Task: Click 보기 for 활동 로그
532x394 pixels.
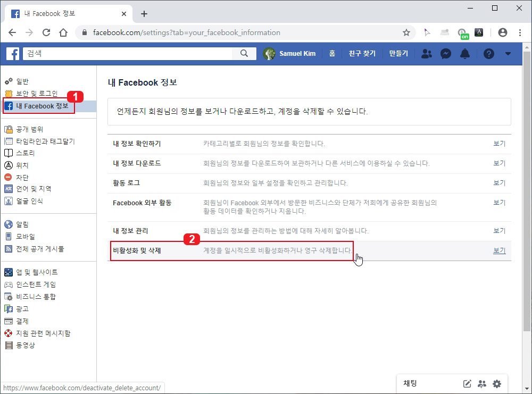Action: point(499,183)
